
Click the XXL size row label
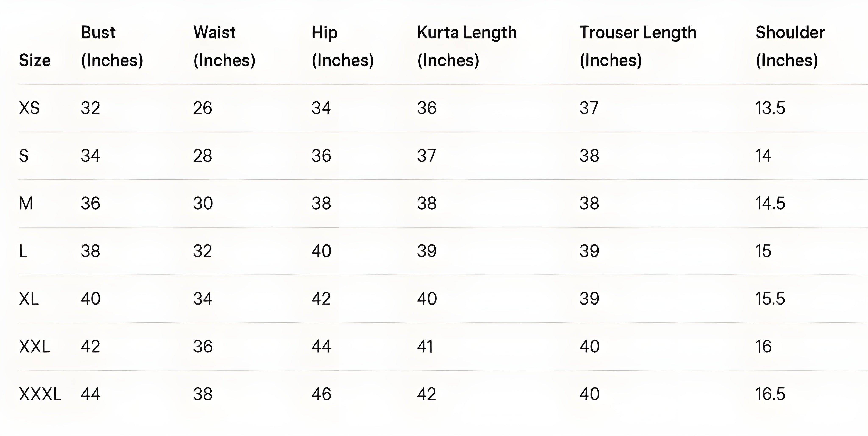click(x=34, y=346)
